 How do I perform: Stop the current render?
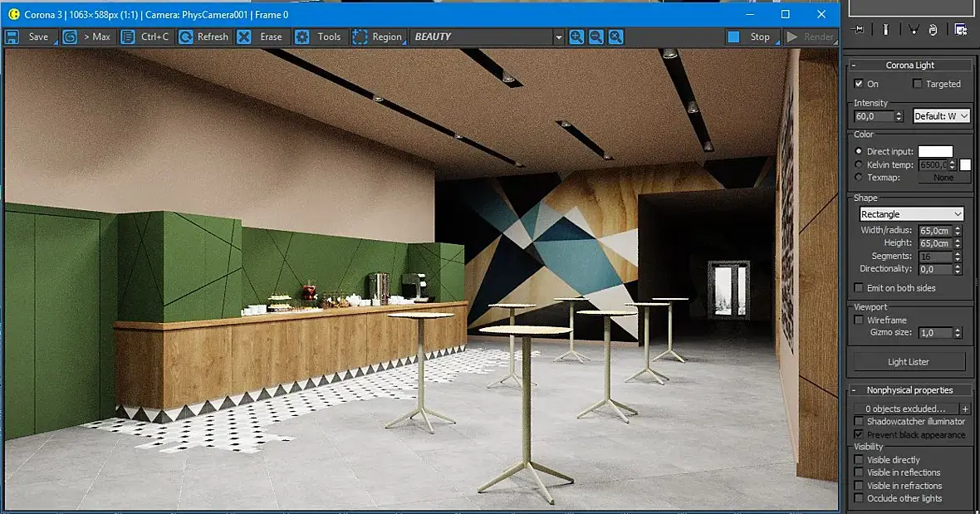[x=752, y=37]
